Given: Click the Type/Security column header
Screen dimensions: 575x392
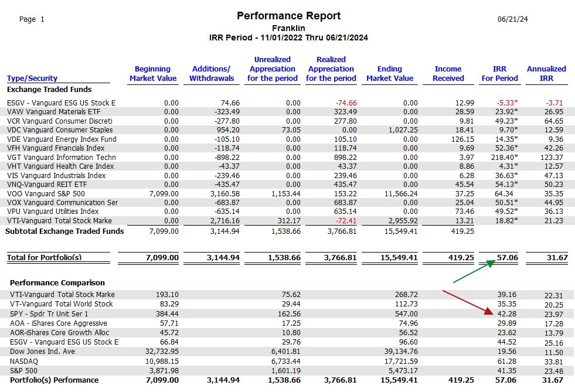Looking at the screenshot, I should pos(32,78).
